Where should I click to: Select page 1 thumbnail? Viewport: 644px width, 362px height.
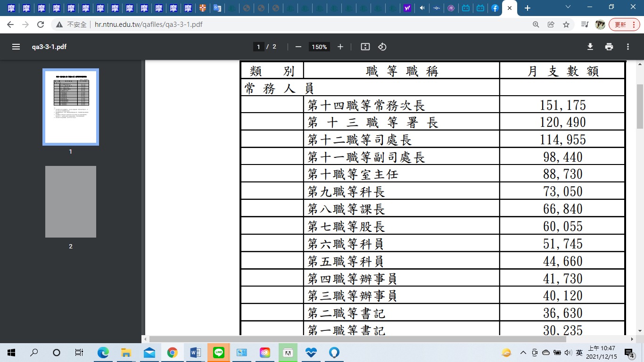tap(71, 107)
